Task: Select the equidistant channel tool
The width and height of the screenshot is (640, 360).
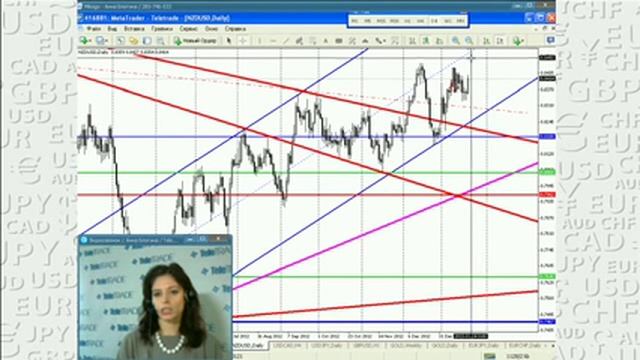Action: pos(299,40)
